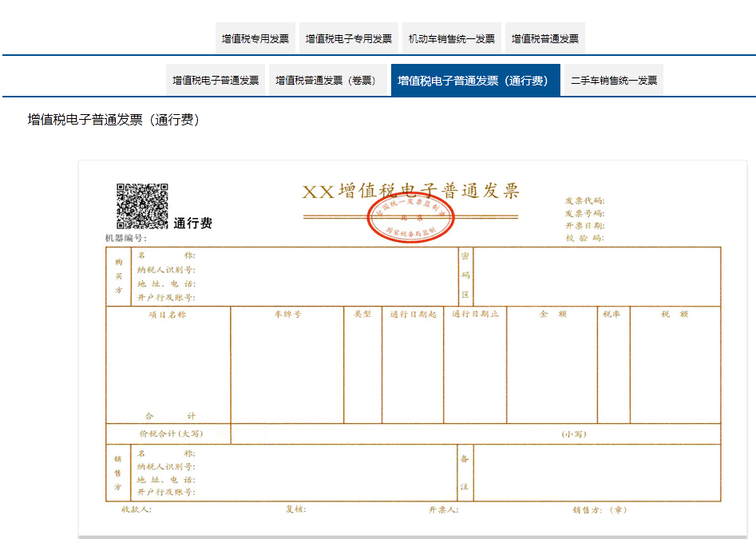Click buyer's 纳税人识别号 label
Screen dimensions: 756x539
click(x=166, y=270)
